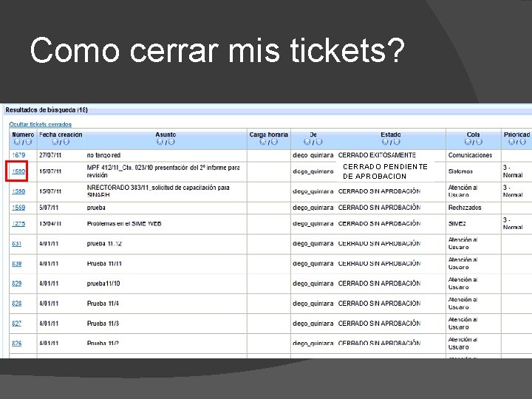The height and width of the screenshot is (399, 532).
Task: Sort Cola column descending arrow icon
Action: click(479, 142)
